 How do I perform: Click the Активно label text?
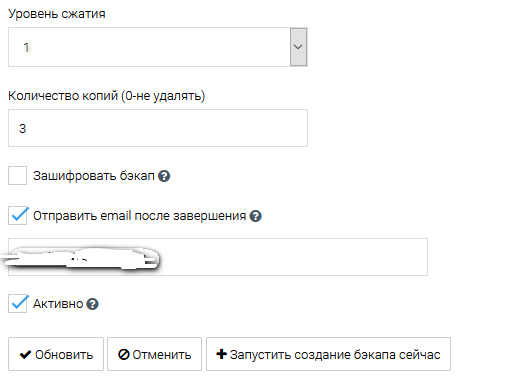[x=58, y=304]
